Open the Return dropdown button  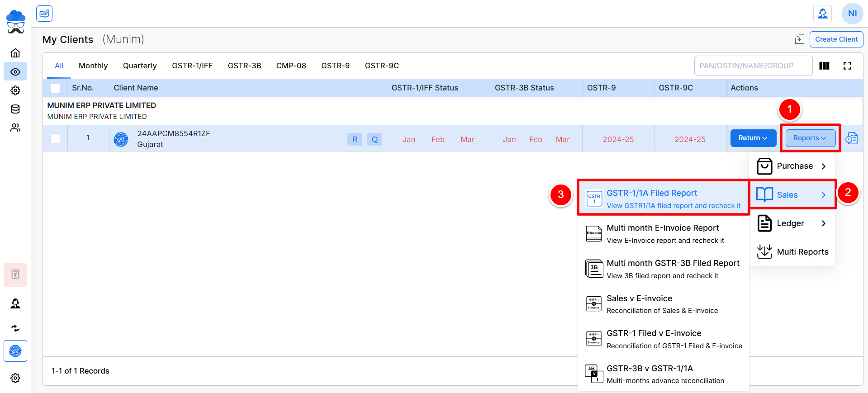coord(753,138)
